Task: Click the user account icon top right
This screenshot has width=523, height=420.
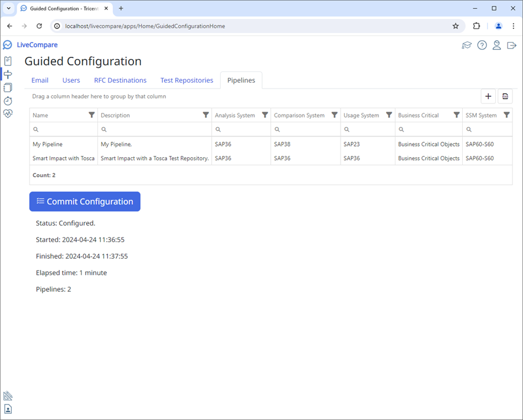Action: pos(496,45)
